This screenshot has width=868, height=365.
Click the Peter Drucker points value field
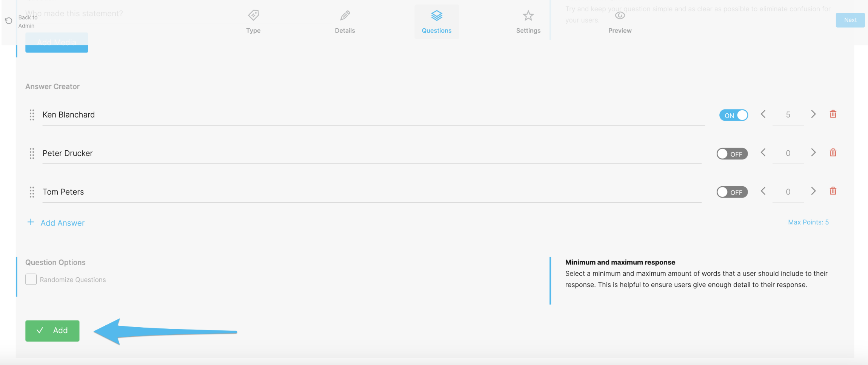[x=788, y=153]
